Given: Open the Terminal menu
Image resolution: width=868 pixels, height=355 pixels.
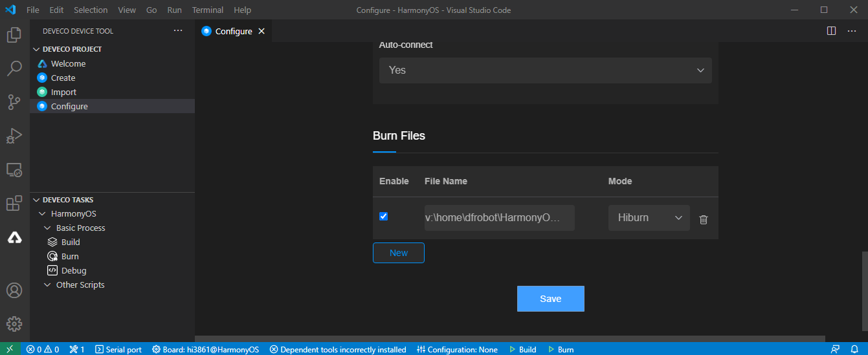Looking at the screenshot, I should [207, 10].
